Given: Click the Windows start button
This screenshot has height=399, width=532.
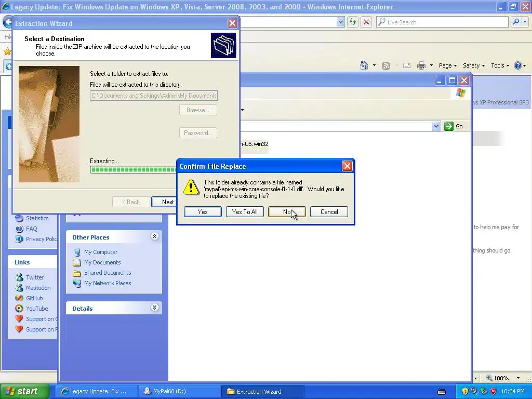Looking at the screenshot, I should tap(24, 391).
